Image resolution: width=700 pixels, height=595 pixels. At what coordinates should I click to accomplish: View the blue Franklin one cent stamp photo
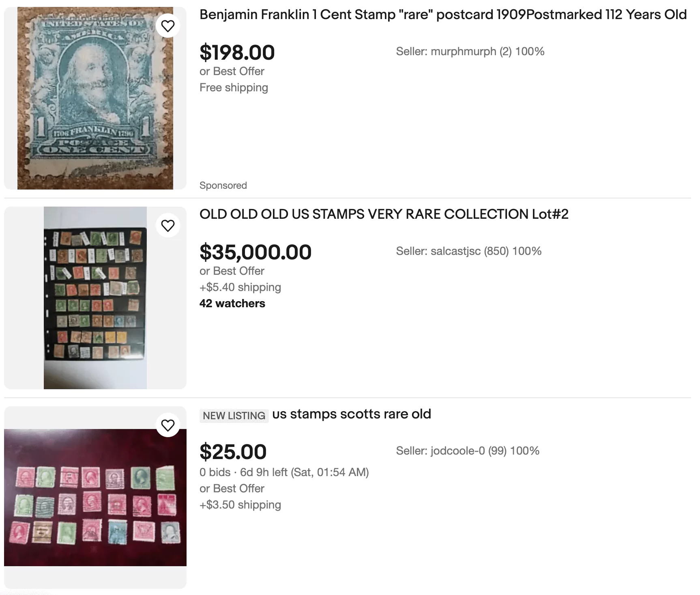pyautogui.click(x=95, y=98)
